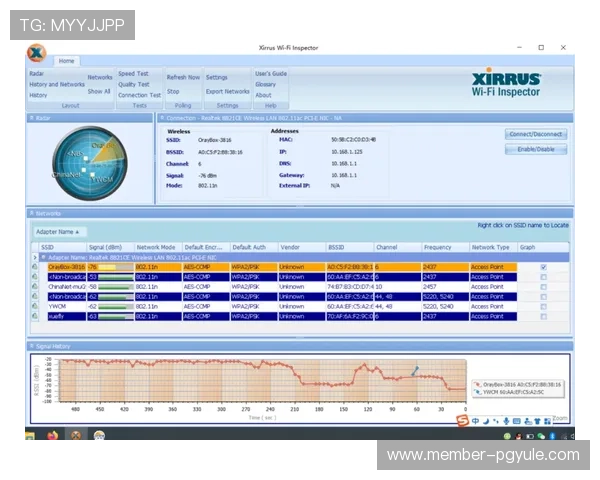The height and width of the screenshot is (480, 600).
Task: Open the Glossary help item
Action: (266, 84)
